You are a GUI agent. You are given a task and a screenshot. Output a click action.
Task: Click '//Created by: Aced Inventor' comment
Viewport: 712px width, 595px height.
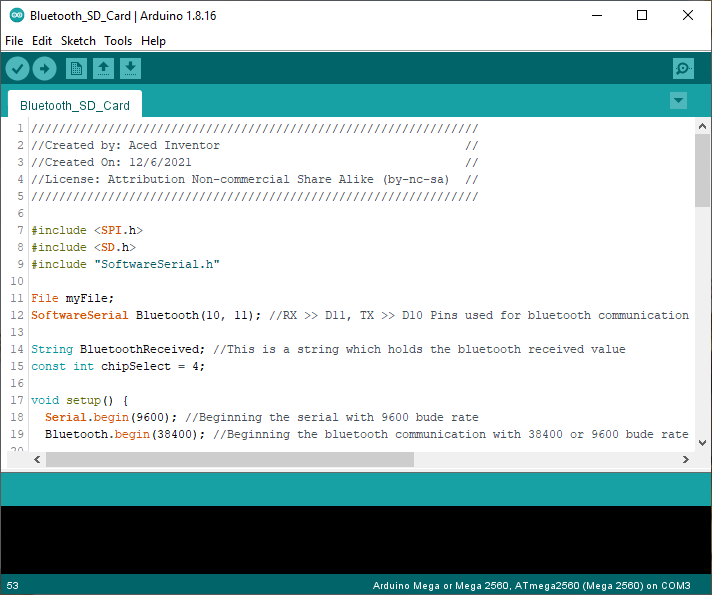tap(125, 145)
